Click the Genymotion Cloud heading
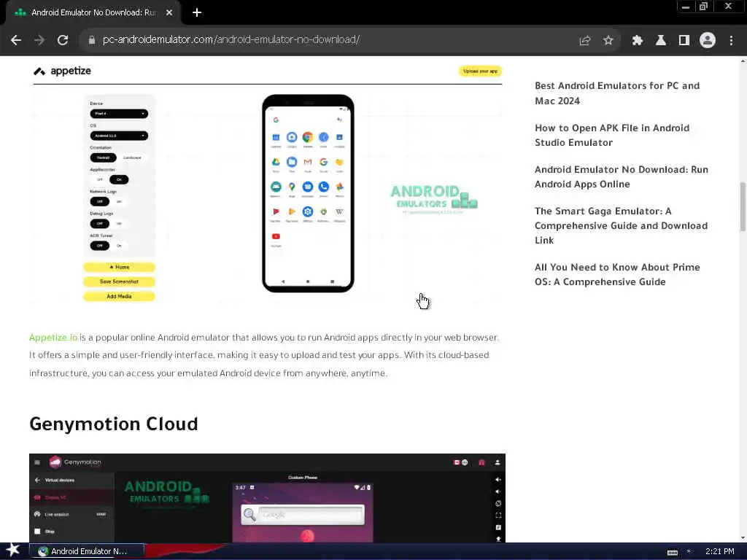 [x=113, y=424]
